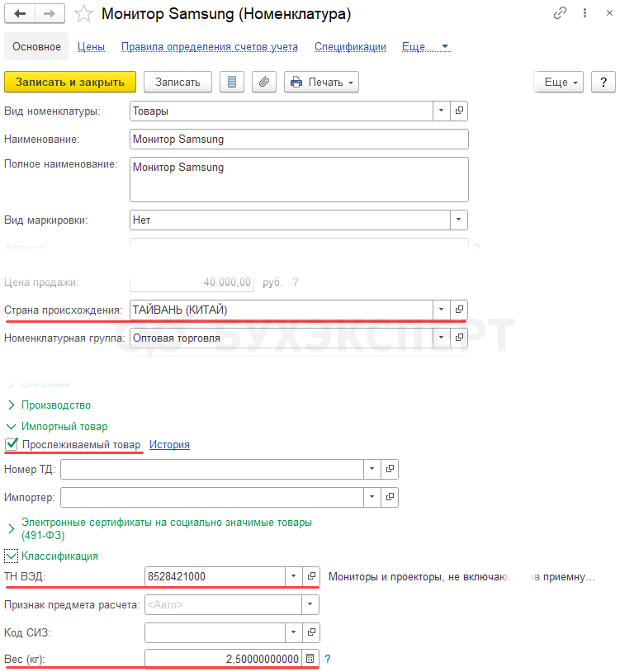Image resolution: width=620 pixels, height=672 pixels.
Task: Open the Код СИЗ item card
Action: [311, 632]
